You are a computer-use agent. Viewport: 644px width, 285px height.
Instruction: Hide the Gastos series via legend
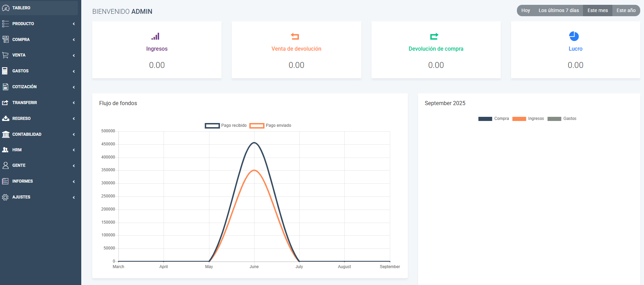pyautogui.click(x=562, y=119)
